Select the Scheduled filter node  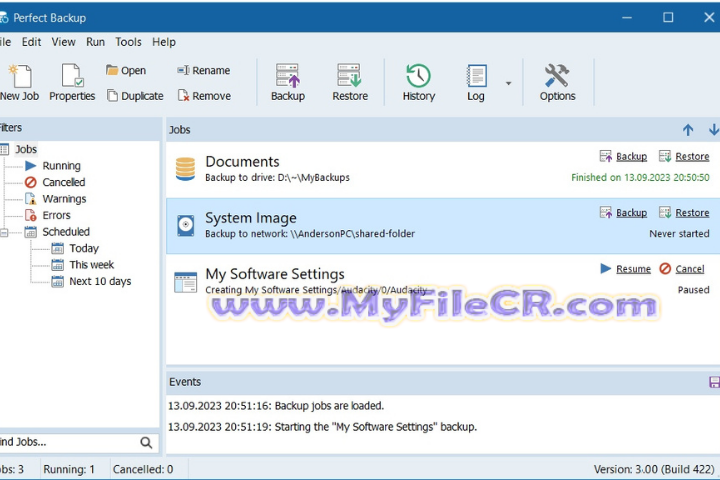[66, 232]
